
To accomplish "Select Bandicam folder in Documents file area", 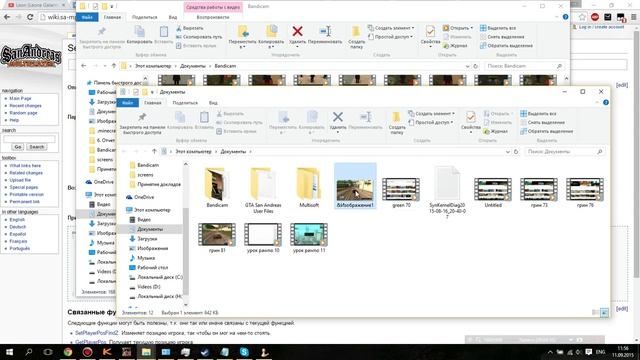I will [x=217, y=187].
